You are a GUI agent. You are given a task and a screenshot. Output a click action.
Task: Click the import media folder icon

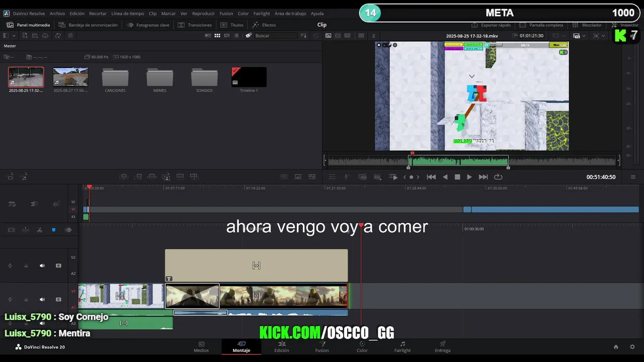coord(35,36)
